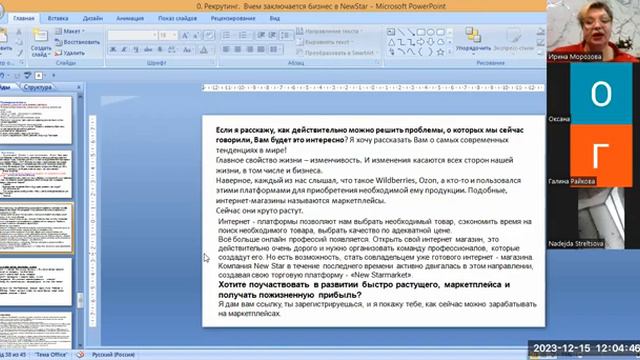Click the Format Painter brush icon
Viewport: 640px width, 360px height.
pyautogui.click(x=19, y=53)
